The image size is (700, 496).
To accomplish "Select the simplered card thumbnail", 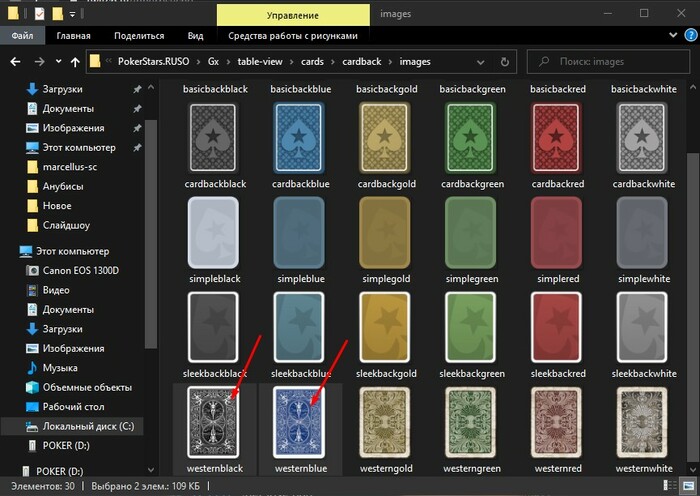I will 556,233.
